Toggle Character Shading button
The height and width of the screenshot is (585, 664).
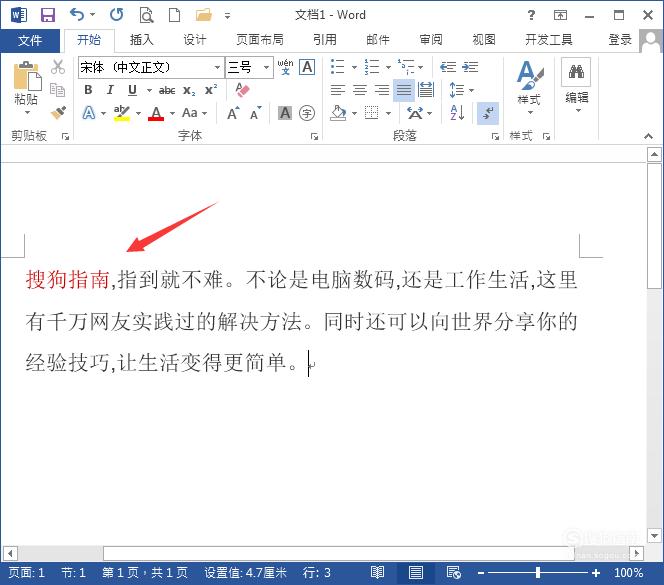(x=285, y=113)
